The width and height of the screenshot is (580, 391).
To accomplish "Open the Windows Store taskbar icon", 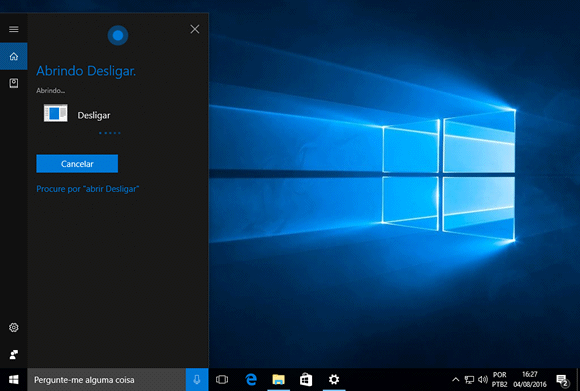I will (306, 380).
